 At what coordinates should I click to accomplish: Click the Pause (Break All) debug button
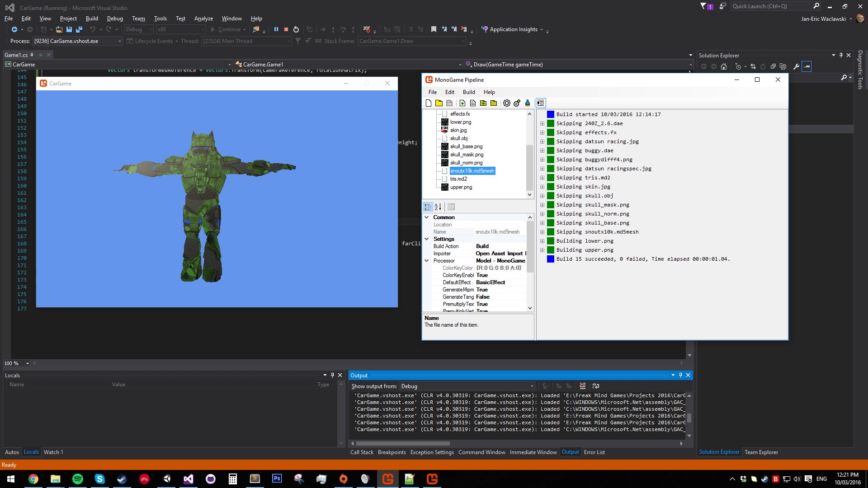[x=276, y=29]
